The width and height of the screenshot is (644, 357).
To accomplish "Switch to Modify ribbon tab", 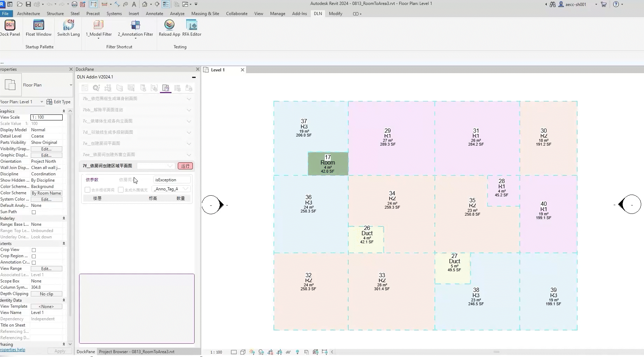I will pyautogui.click(x=335, y=14).
